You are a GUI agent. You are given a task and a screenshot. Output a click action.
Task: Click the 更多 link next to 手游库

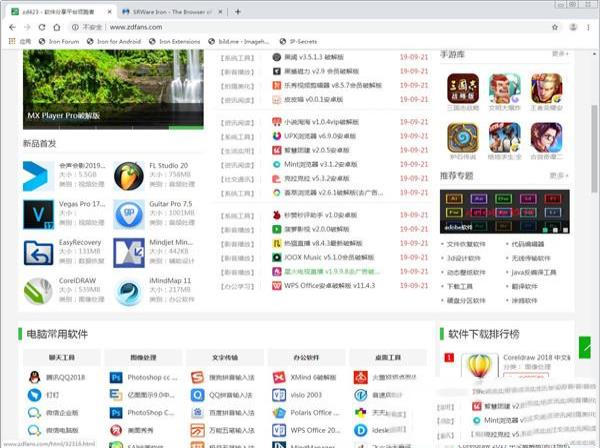pyautogui.click(x=560, y=54)
